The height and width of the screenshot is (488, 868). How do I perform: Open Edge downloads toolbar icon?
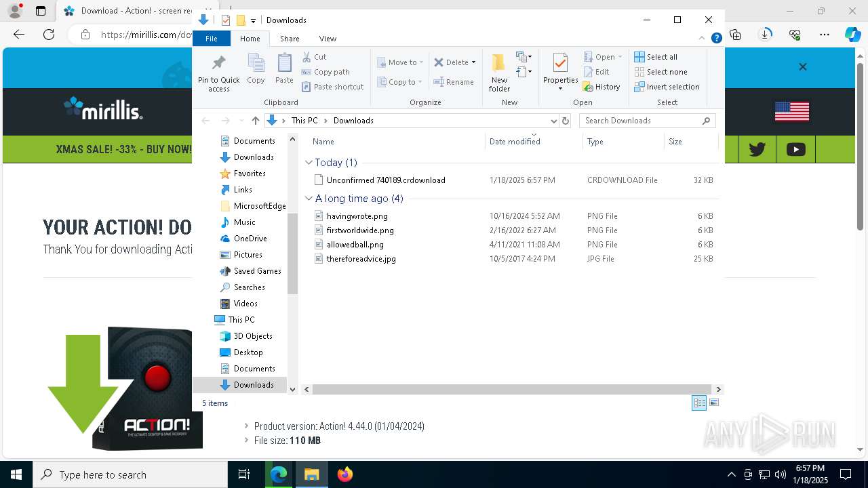tap(765, 35)
